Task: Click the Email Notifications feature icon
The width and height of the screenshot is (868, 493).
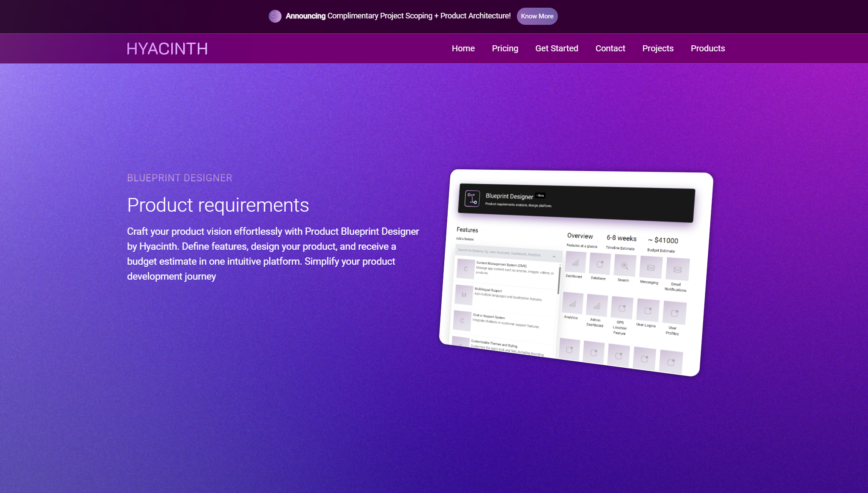Action: (677, 269)
